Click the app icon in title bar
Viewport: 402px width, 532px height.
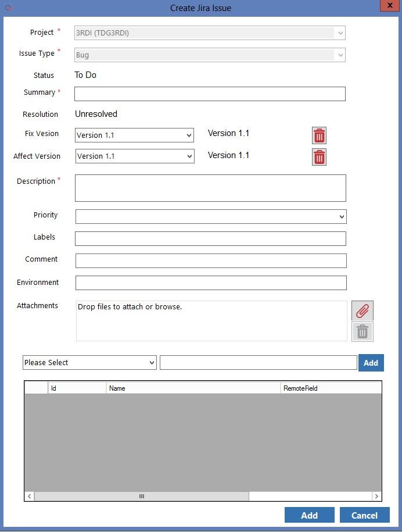point(9,8)
